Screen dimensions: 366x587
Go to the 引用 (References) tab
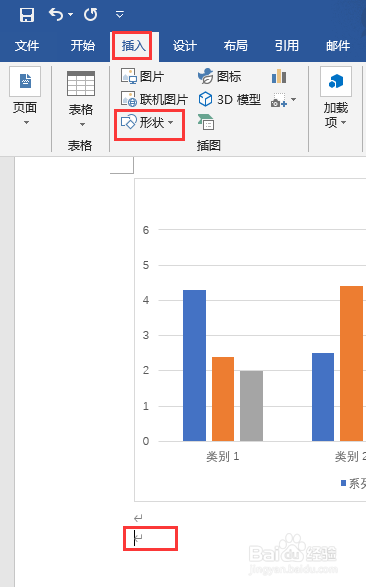[287, 46]
